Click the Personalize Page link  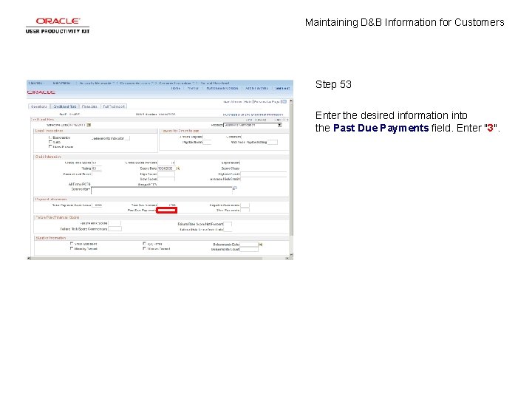pos(267,102)
